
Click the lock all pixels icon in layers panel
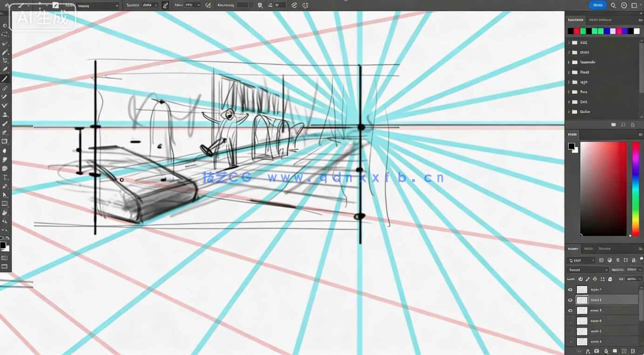point(610,279)
